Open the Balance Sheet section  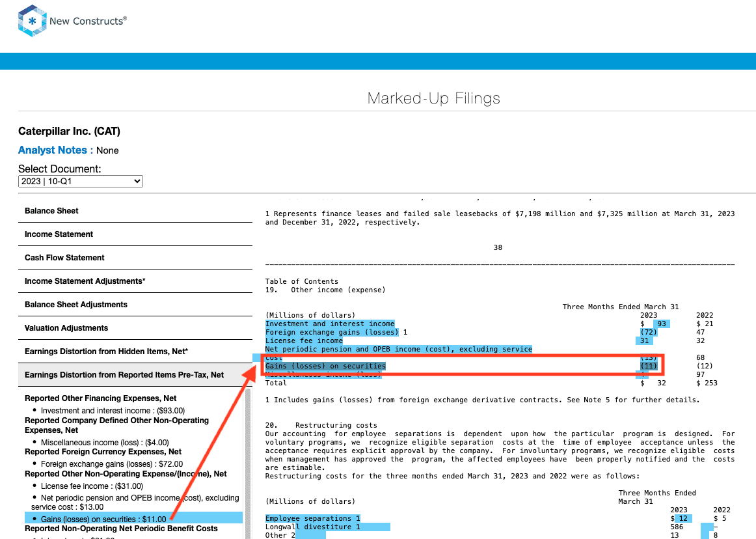(135, 211)
